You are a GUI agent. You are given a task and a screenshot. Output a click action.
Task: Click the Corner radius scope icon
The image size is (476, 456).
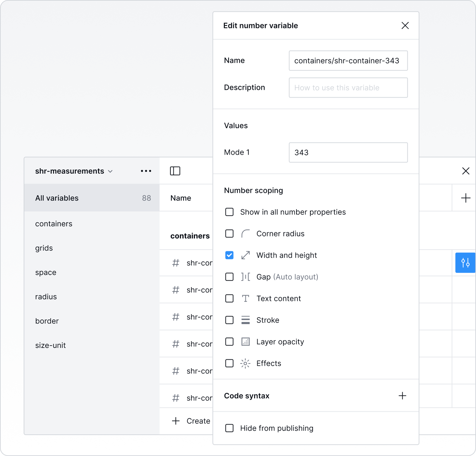point(245,234)
